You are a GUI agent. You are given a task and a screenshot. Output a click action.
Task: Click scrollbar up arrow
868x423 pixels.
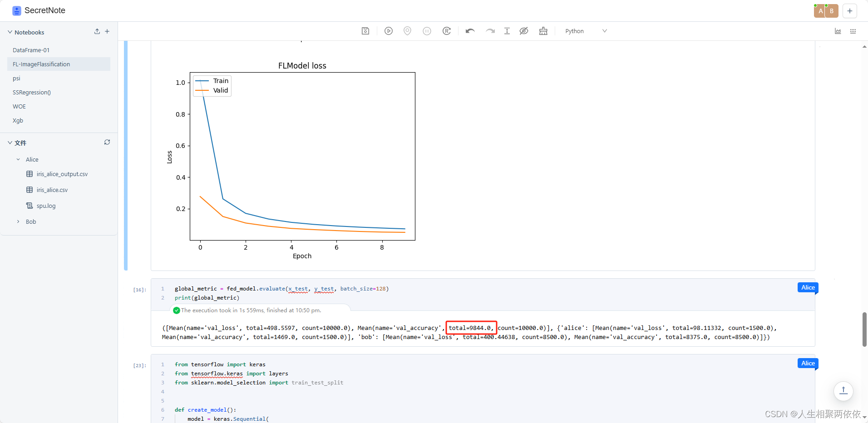(864, 46)
